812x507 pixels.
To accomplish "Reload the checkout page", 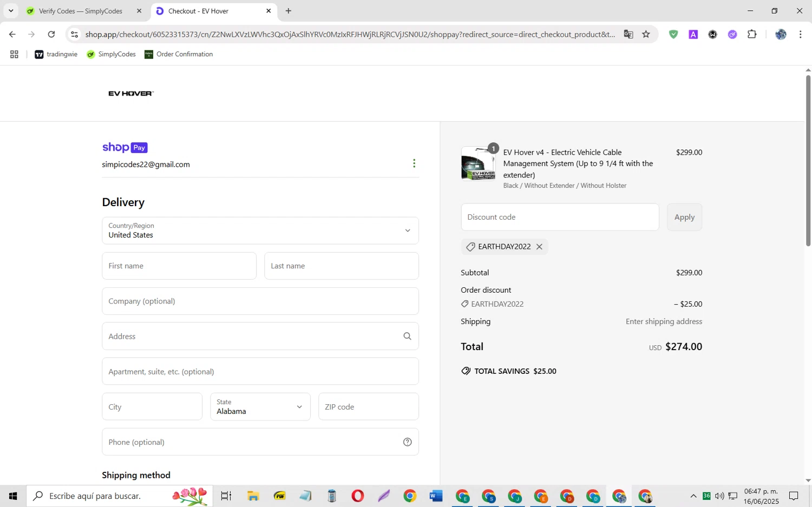I will click(x=51, y=34).
